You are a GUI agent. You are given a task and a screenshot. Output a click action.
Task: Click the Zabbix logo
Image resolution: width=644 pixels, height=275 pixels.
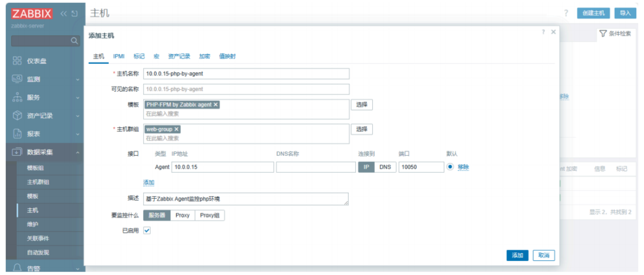tap(32, 13)
